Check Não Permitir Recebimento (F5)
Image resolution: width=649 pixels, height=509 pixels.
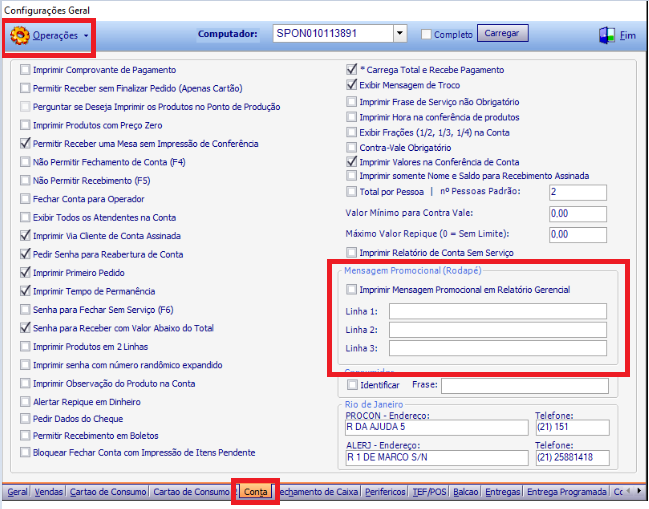click(x=25, y=180)
